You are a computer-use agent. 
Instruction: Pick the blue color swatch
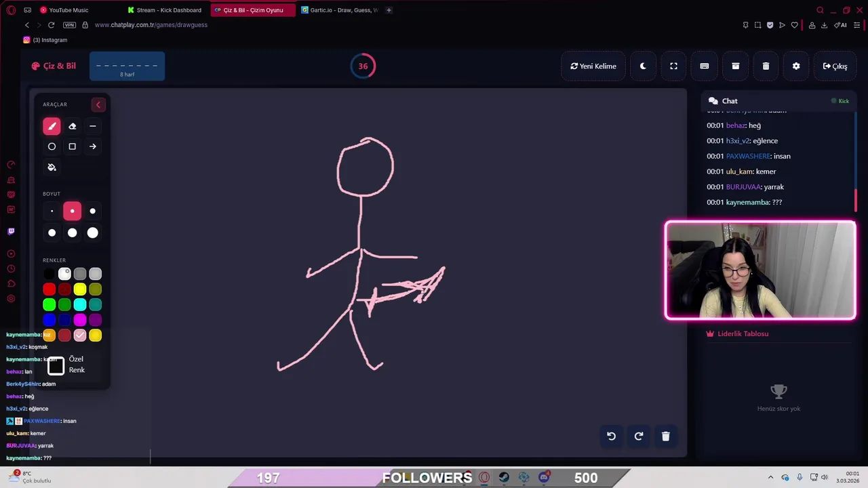pyautogui.click(x=50, y=320)
